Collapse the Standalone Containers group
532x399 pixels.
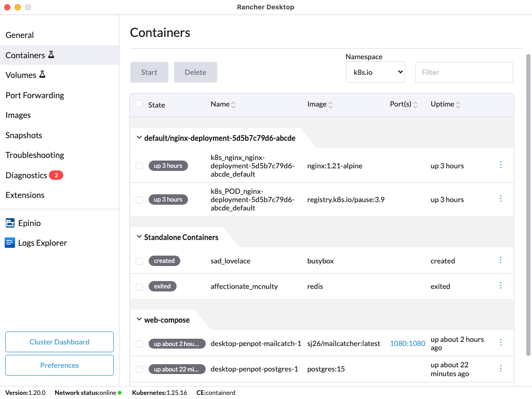(x=139, y=236)
